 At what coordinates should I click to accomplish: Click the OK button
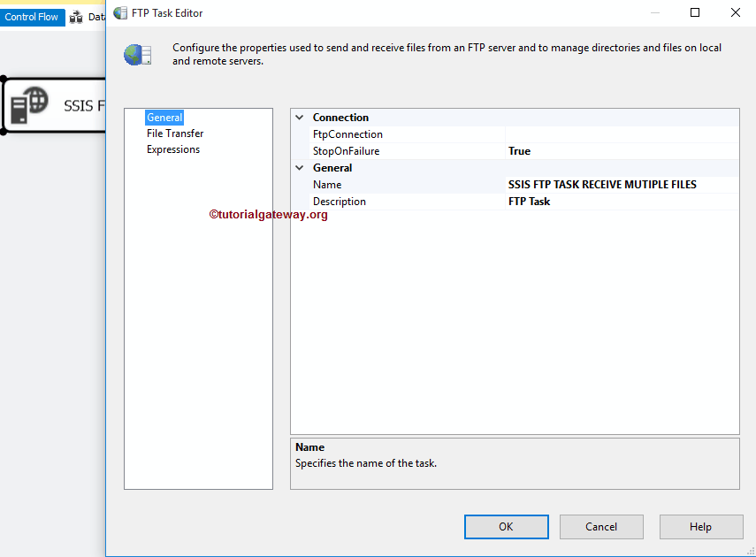coord(506,526)
